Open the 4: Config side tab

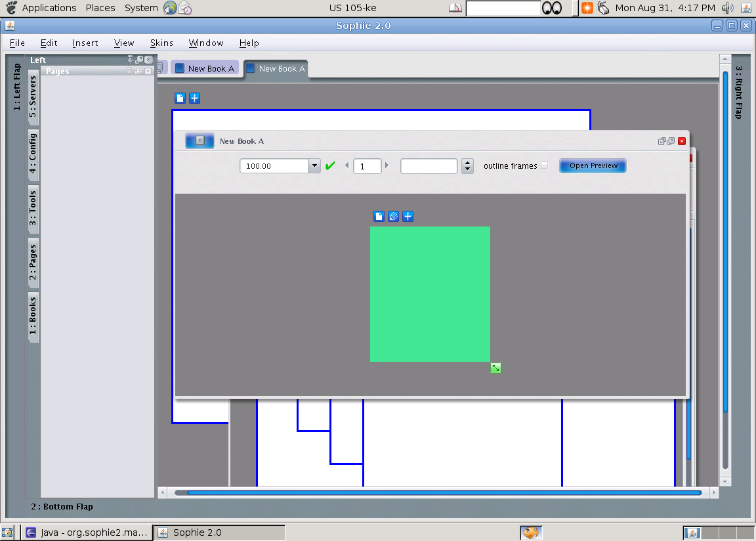pyautogui.click(x=33, y=154)
